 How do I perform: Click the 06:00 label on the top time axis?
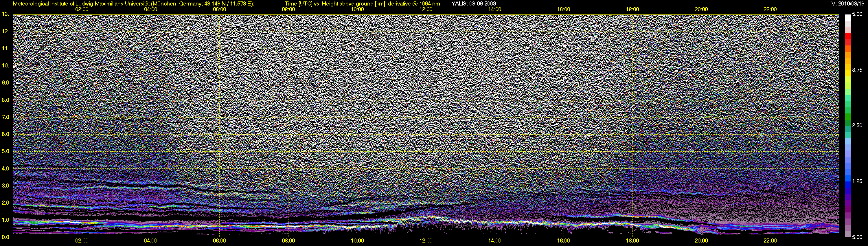tap(219, 10)
